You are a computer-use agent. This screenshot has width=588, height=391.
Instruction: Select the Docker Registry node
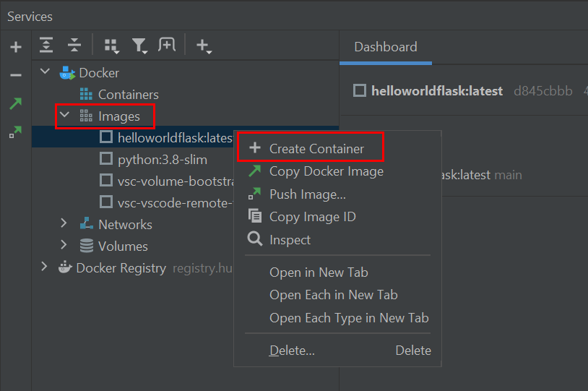[121, 268]
